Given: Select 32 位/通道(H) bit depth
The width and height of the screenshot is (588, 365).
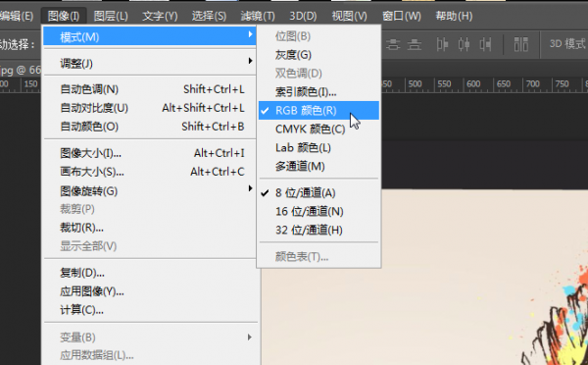Looking at the screenshot, I should pos(318,230).
